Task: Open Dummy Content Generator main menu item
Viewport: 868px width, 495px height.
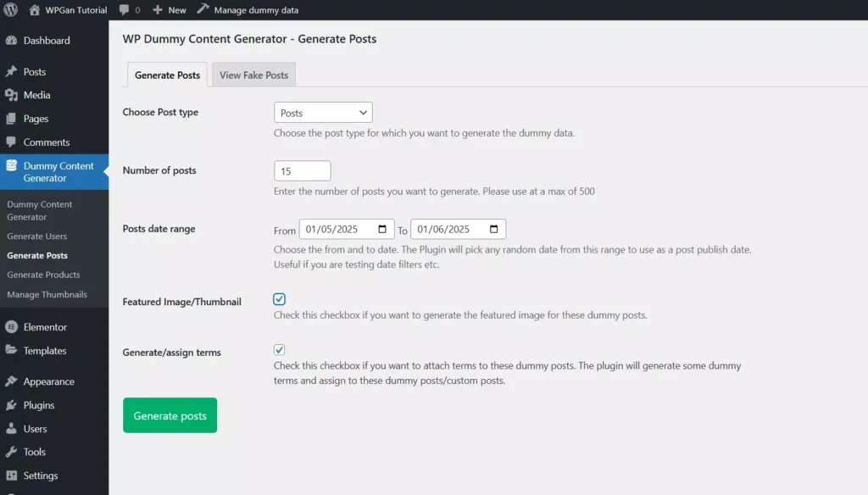Action: [54, 172]
